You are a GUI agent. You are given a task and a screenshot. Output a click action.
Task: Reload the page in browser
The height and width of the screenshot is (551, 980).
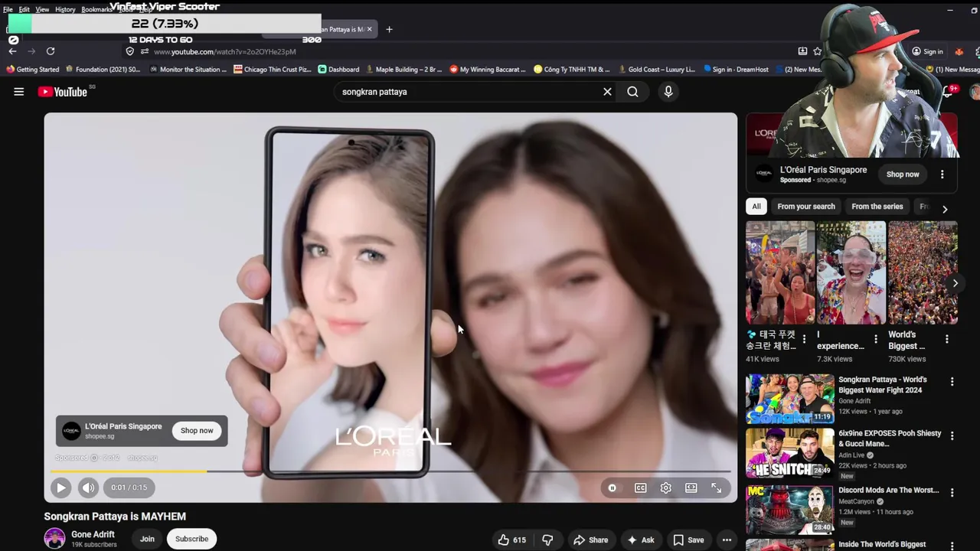click(51, 51)
